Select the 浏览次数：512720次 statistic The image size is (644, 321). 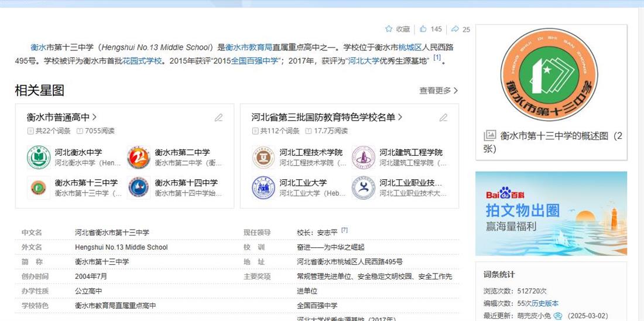pos(515,291)
